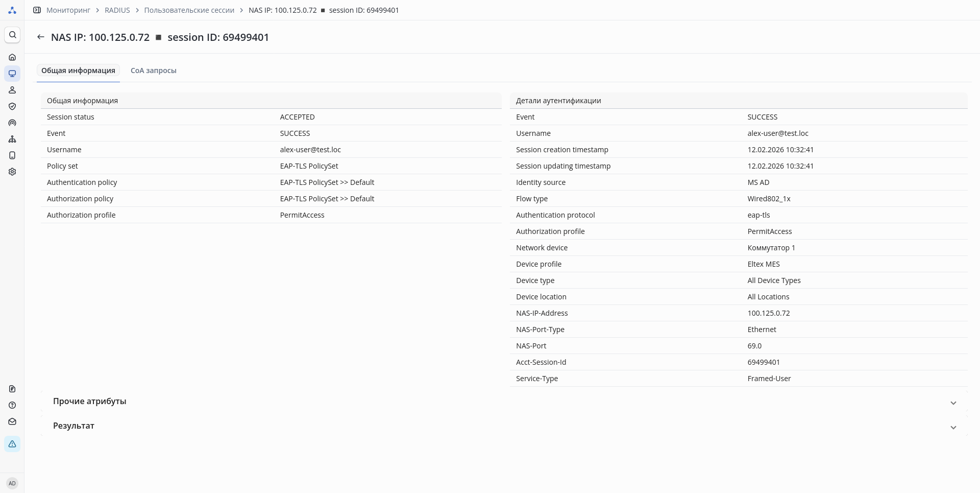Open the ruble document licensing icon
980x493 pixels.
[x=12, y=389]
